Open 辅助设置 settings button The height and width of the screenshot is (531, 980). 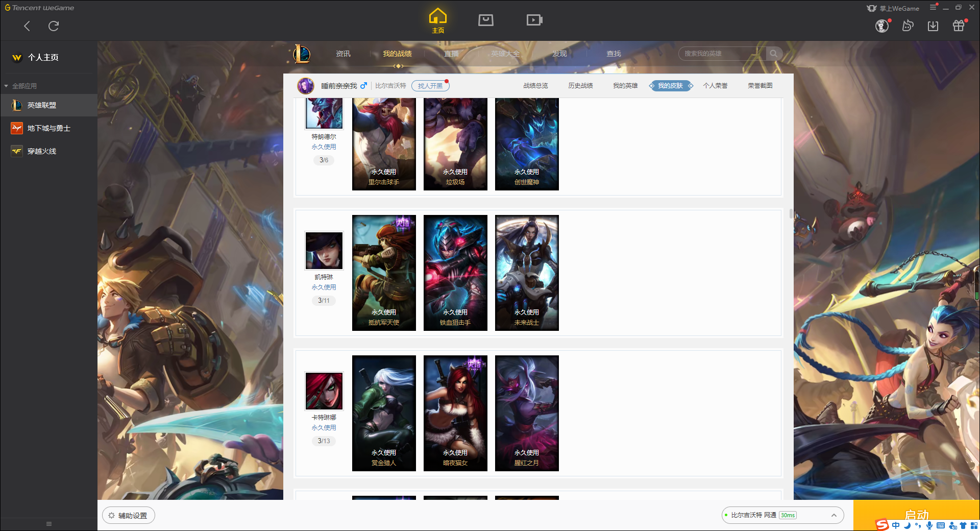coord(129,516)
